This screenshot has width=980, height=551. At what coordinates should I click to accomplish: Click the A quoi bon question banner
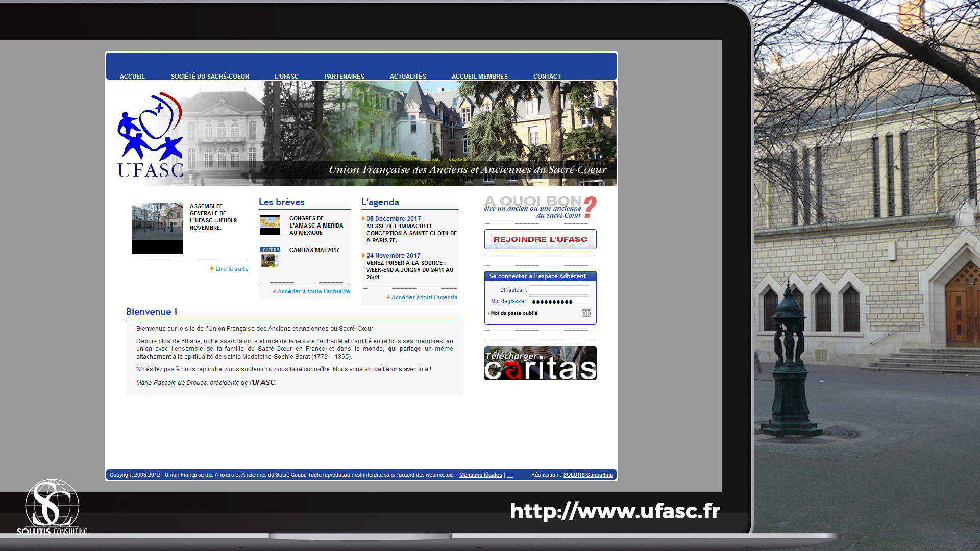click(x=540, y=208)
